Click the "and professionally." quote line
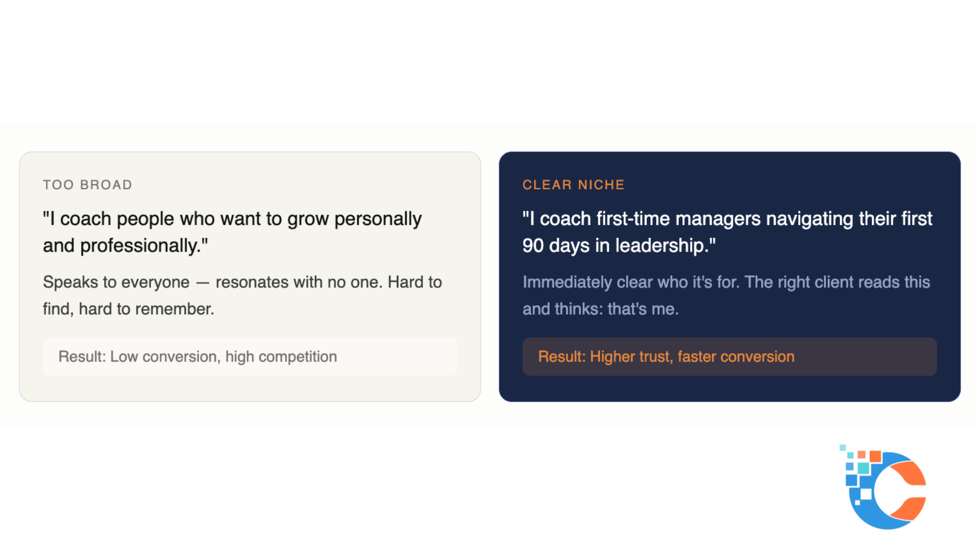Screen dimensions: 980x551 click(x=126, y=246)
